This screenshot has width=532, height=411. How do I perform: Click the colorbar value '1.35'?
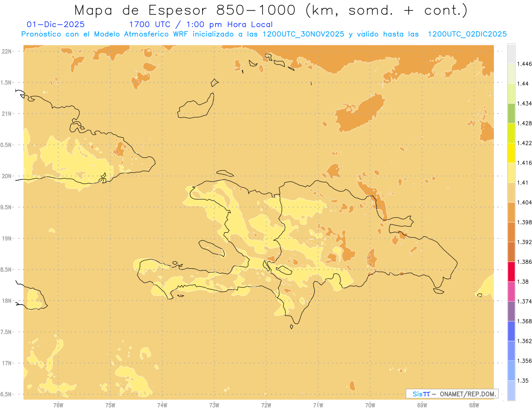(523, 380)
